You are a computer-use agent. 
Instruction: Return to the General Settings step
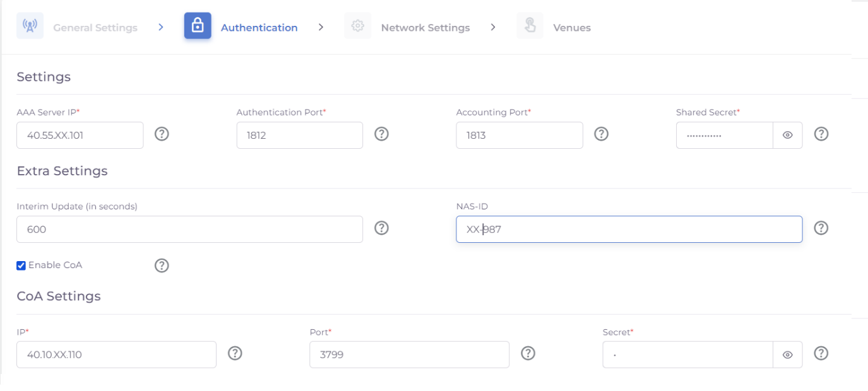coord(95,28)
